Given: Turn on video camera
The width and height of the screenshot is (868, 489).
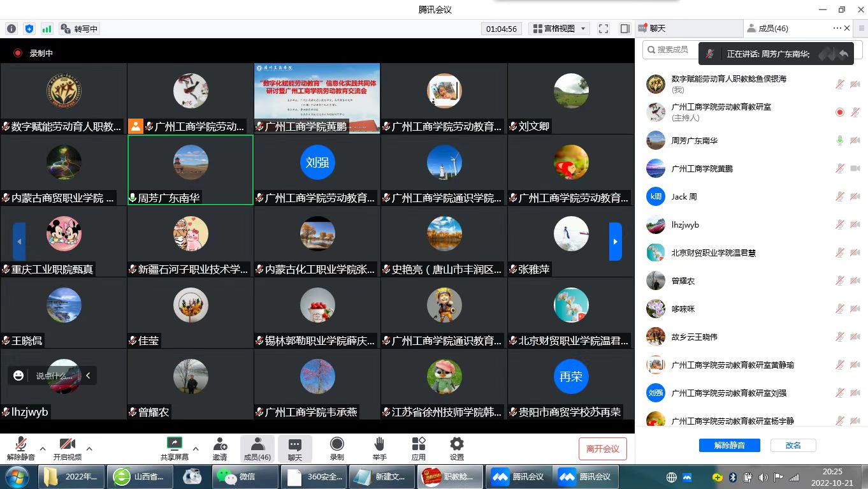Looking at the screenshot, I should point(68,444).
